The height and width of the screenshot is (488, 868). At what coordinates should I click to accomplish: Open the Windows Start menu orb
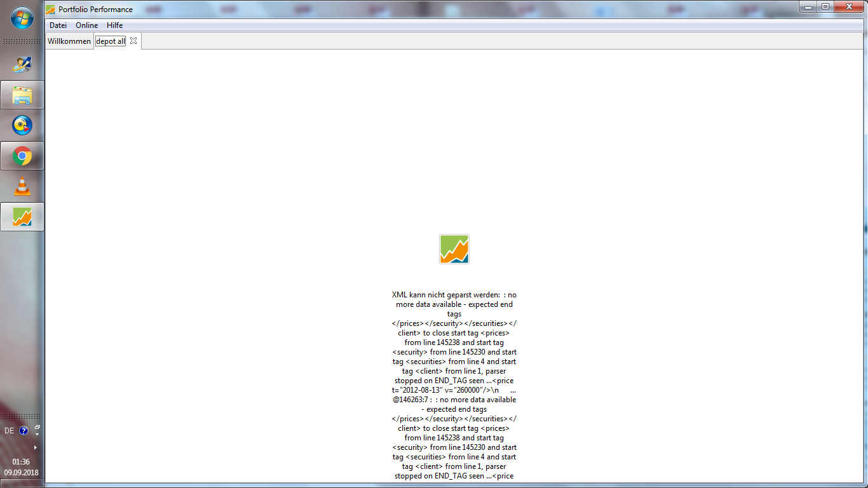(x=22, y=18)
